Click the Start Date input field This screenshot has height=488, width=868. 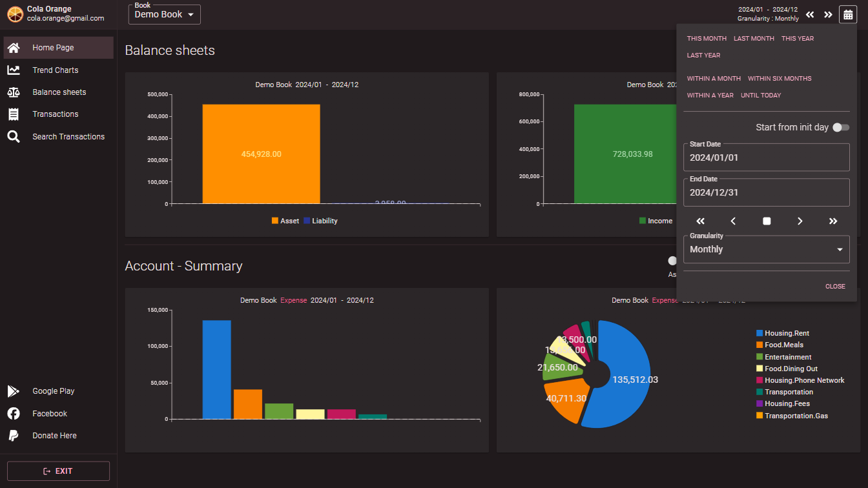(766, 158)
